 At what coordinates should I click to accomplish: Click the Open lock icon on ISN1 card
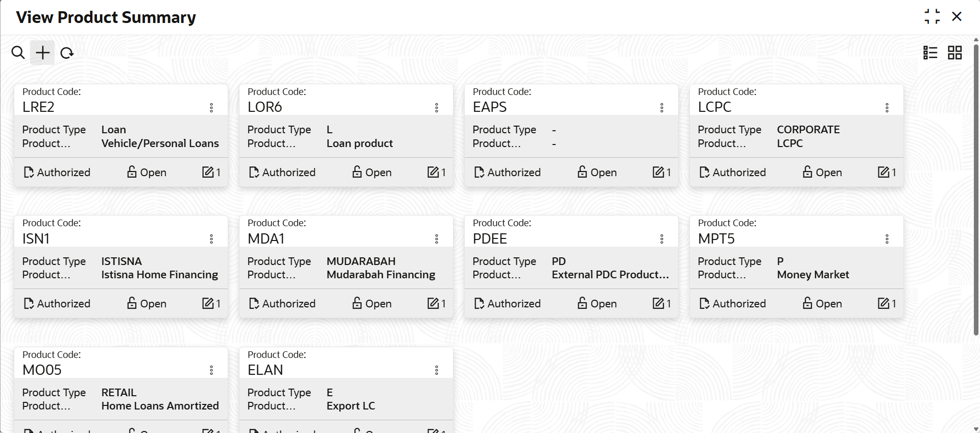pyautogui.click(x=132, y=303)
